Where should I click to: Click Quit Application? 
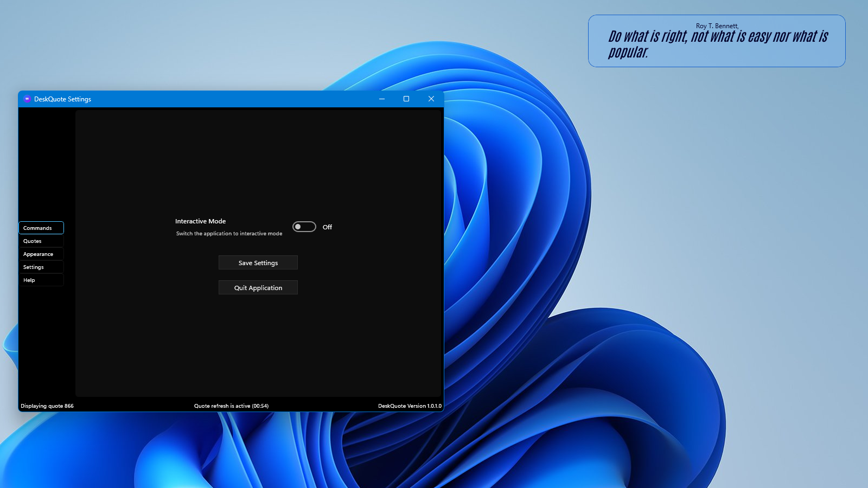[258, 287]
